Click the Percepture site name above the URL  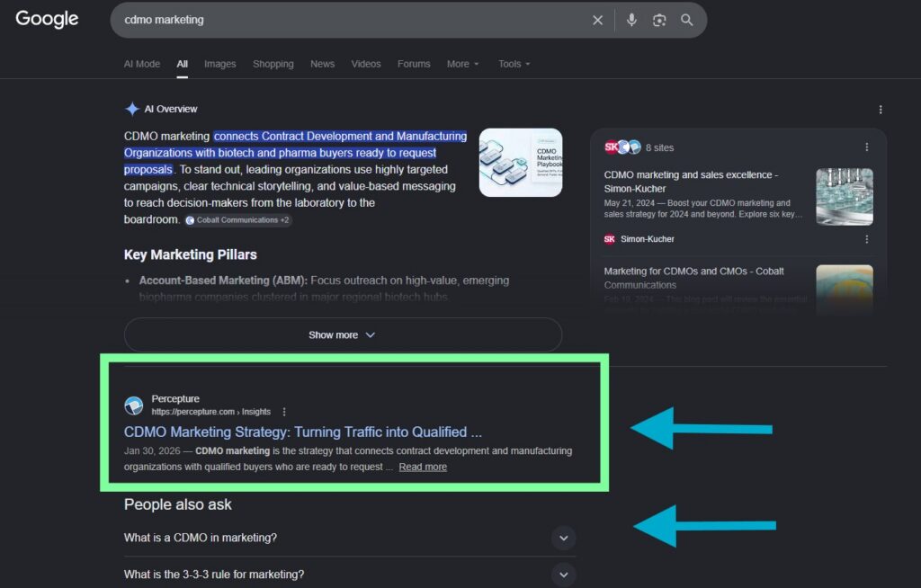175,399
